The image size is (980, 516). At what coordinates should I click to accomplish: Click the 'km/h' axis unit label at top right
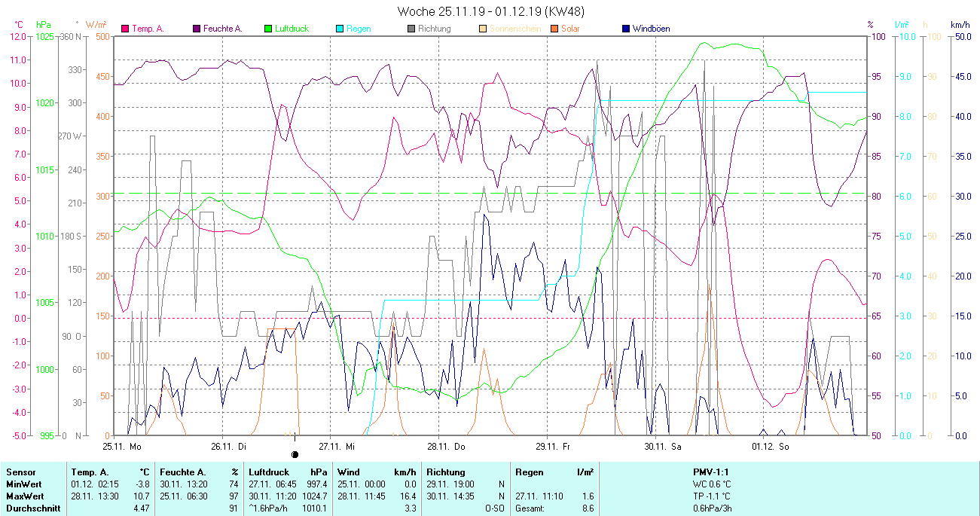pyautogui.click(x=960, y=25)
